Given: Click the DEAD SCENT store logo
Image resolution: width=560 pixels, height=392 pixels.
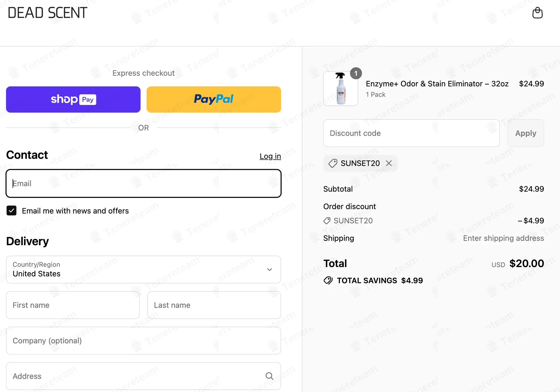Looking at the screenshot, I should coord(48,13).
